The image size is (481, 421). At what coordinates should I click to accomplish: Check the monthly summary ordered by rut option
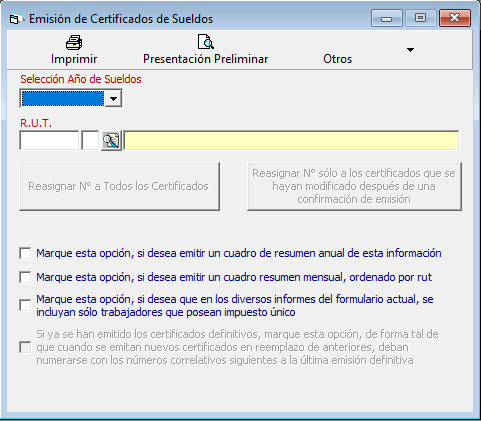[25, 277]
